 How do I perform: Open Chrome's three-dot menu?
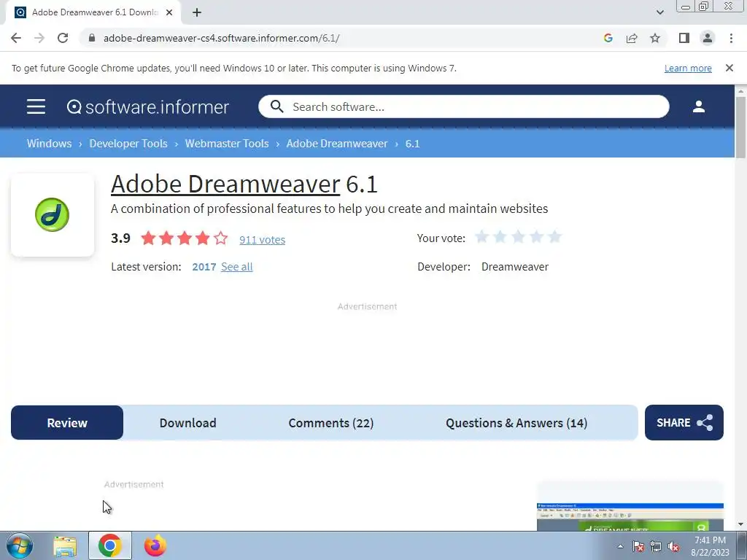pos(731,38)
